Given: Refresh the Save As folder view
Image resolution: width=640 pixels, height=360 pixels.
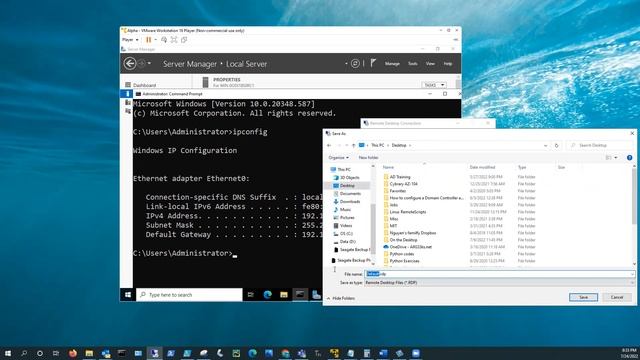Looking at the screenshot, I should pos(556,145).
